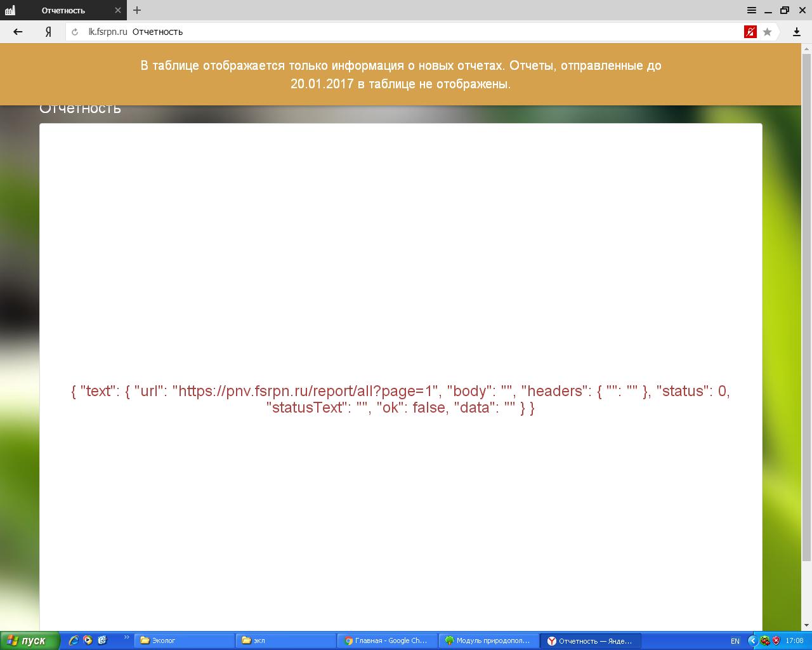Launch Windows Media Player from quick launch
The height and width of the screenshot is (650, 812).
[x=88, y=640]
